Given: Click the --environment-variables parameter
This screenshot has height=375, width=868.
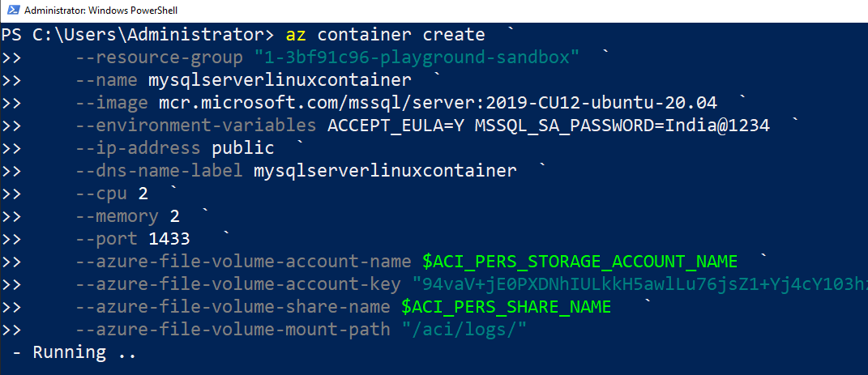Looking at the screenshot, I should (x=196, y=126).
